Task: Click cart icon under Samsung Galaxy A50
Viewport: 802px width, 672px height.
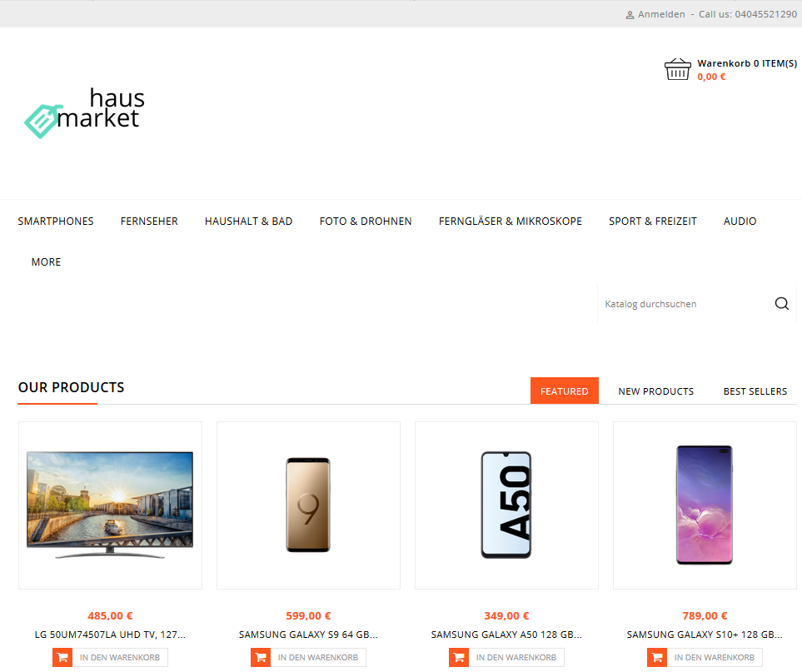Action: 459,657
